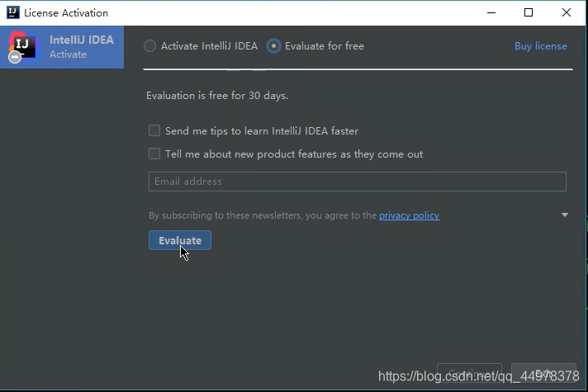
Task: Click the IJ title bar app icon
Action: [12, 12]
